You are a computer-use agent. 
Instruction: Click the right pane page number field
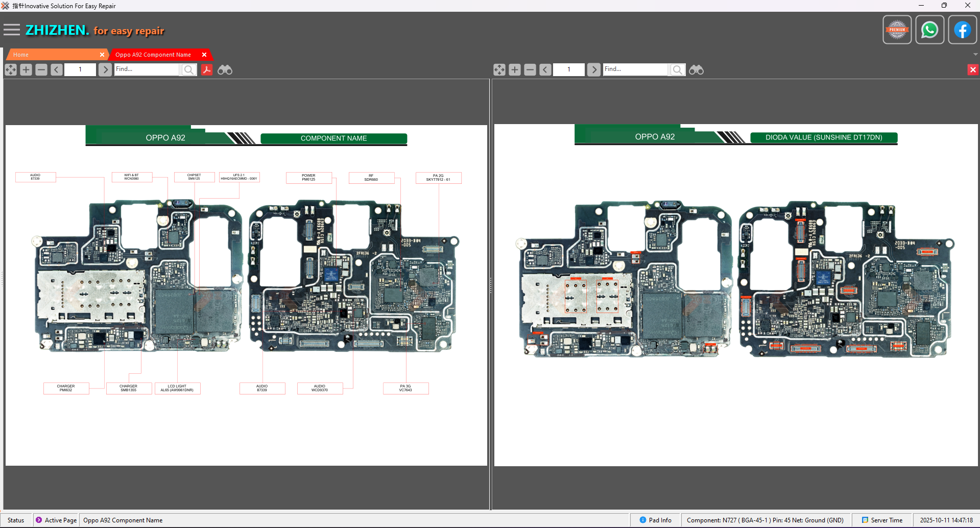[569, 69]
